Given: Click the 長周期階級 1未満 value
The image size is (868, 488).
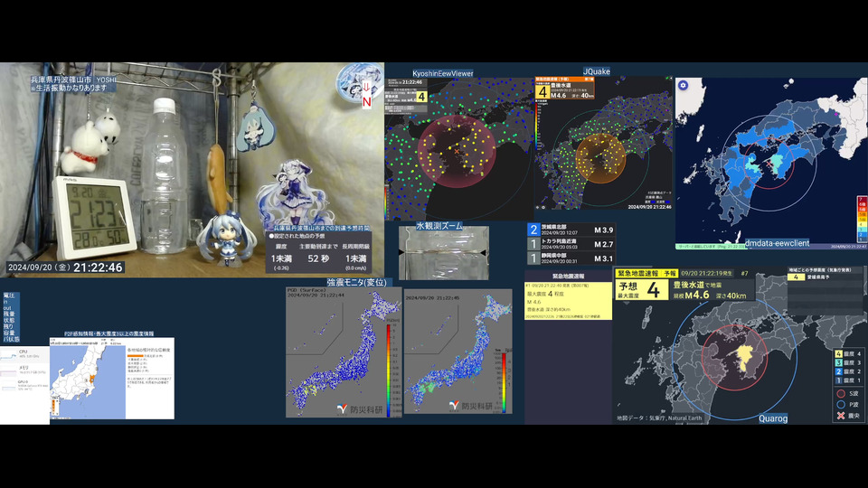Looking at the screenshot, I should coord(356,258).
